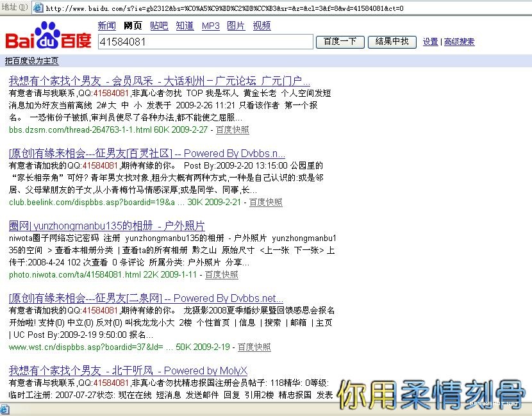
Task: Open the 百灵社区 征男友 result title
Action: click(147, 153)
